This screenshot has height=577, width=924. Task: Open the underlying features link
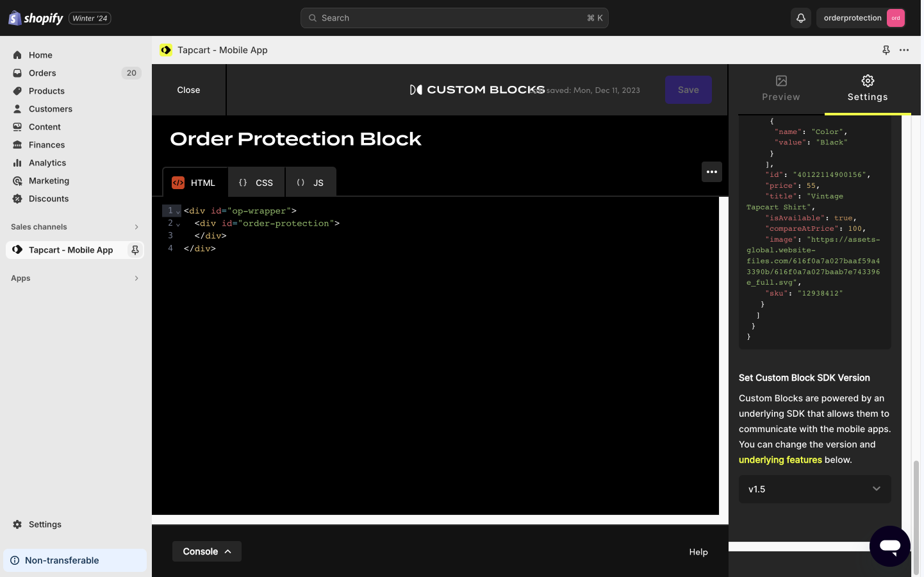coord(780,460)
